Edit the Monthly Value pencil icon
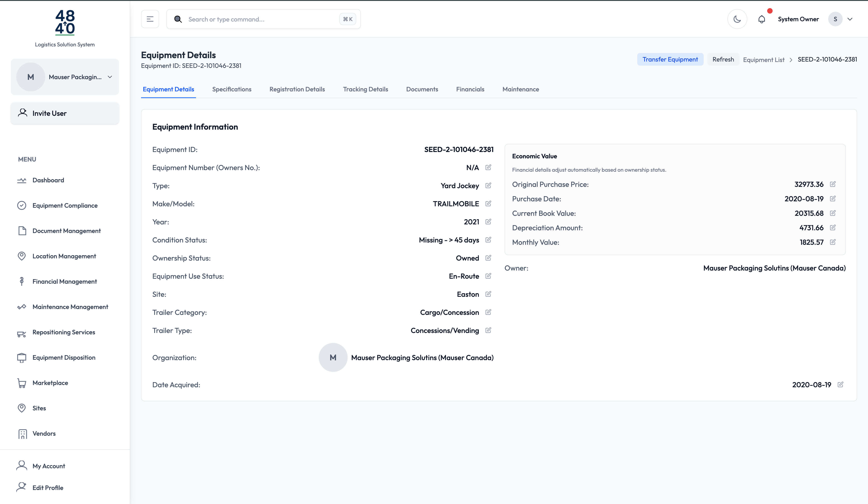This screenshot has height=504, width=868. click(833, 242)
